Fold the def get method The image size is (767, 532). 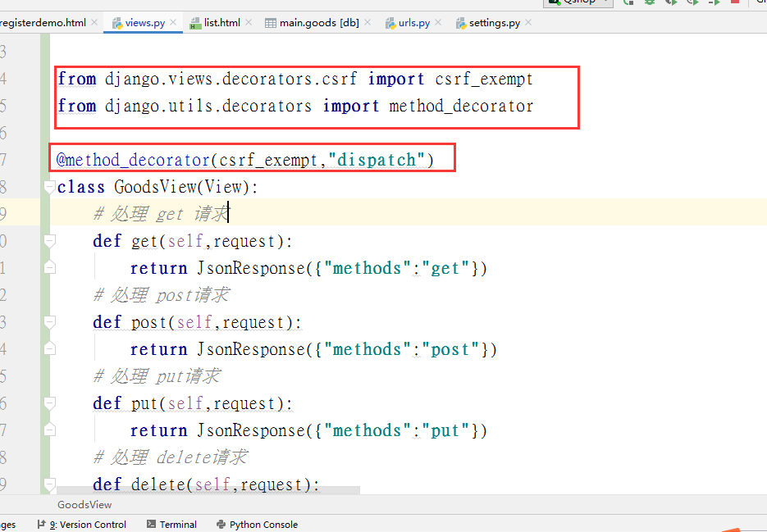[x=49, y=241]
